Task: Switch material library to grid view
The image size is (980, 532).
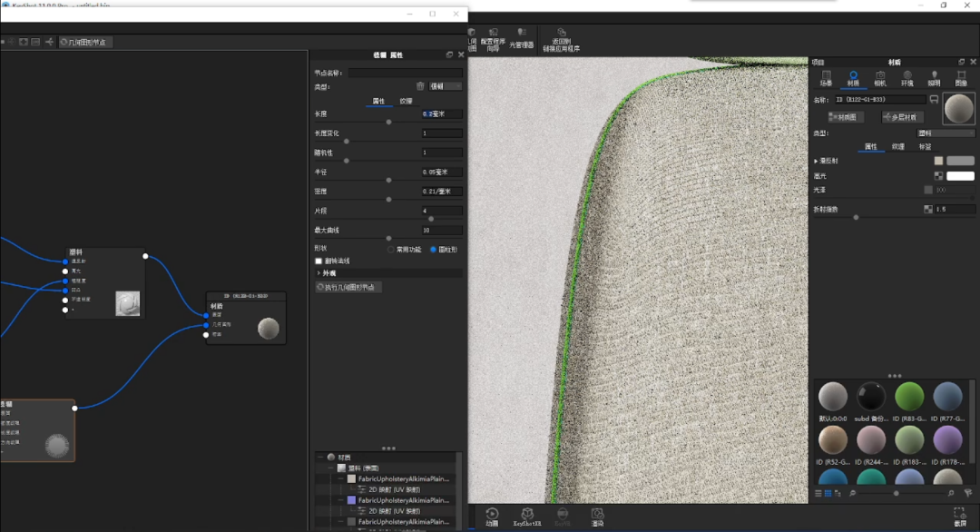Action: tap(828, 493)
